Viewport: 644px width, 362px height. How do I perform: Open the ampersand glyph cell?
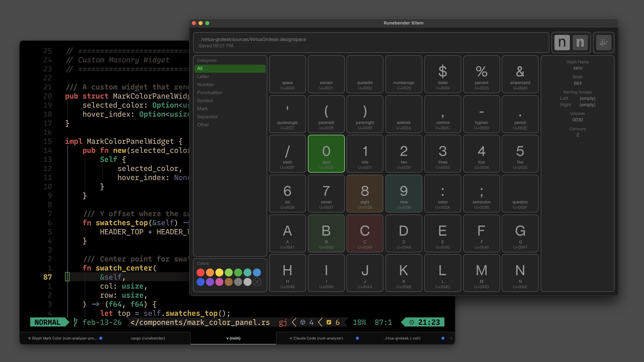click(x=520, y=74)
